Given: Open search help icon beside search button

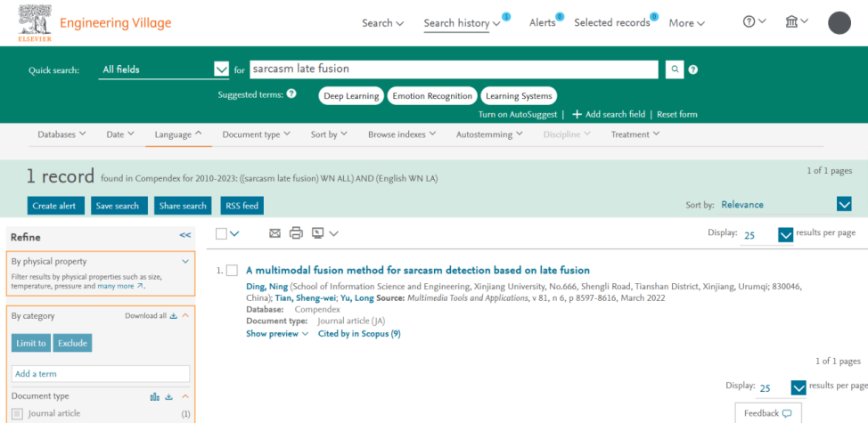Looking at the screenshot, I should [693, 69].
